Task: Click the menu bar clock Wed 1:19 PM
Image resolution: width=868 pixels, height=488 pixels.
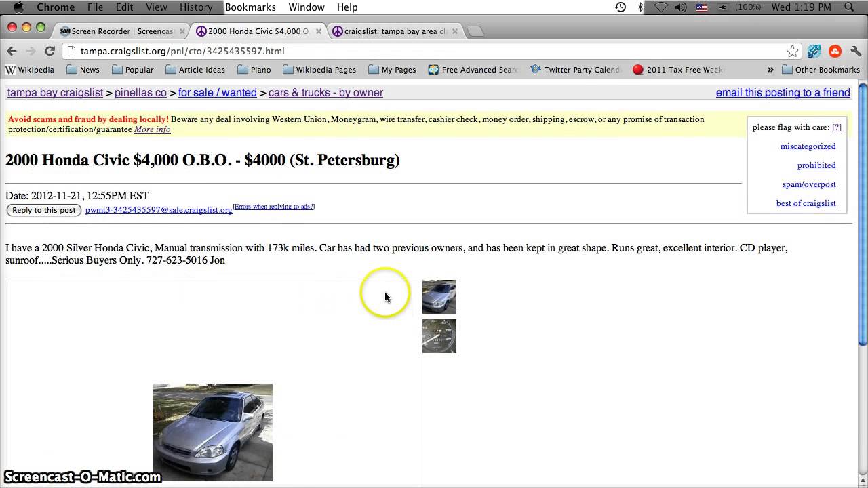Action: [x=801, y=7]
